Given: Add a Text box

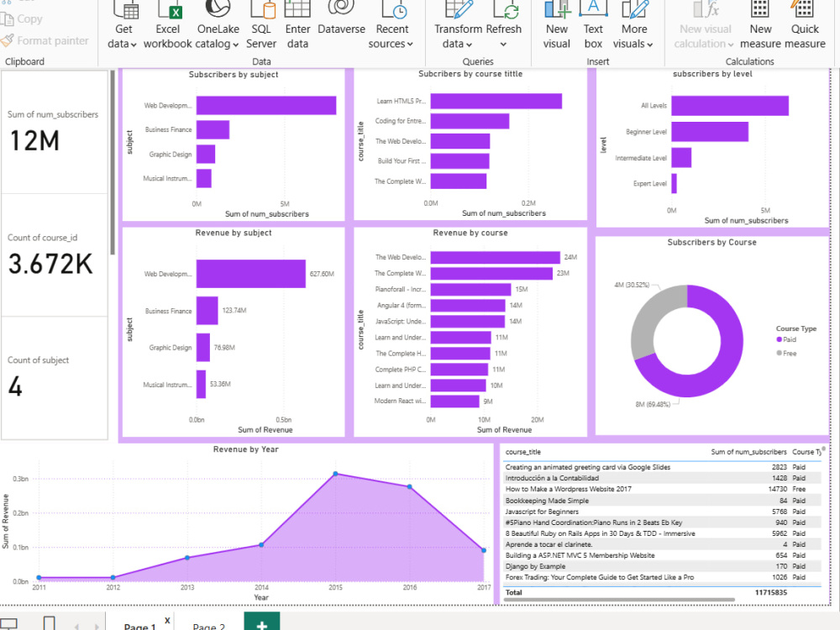Looking at the screenshot, I should (593, 26).
